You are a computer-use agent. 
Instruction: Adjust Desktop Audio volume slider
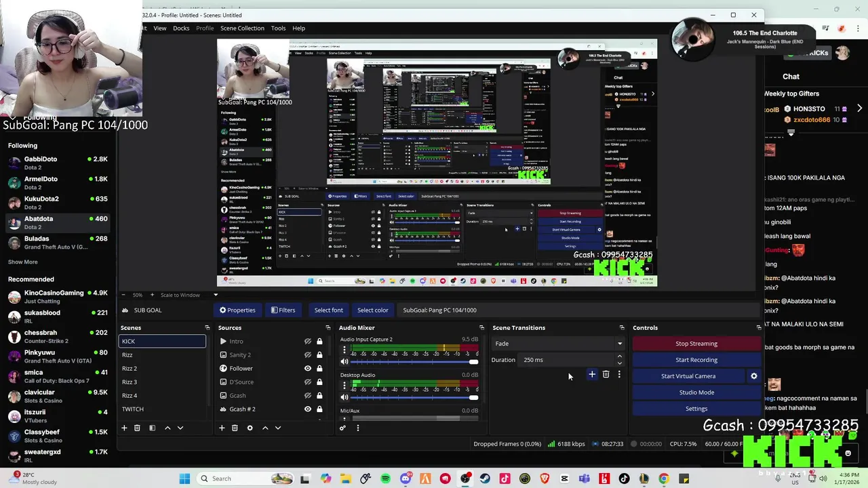(x=414, y=397)
